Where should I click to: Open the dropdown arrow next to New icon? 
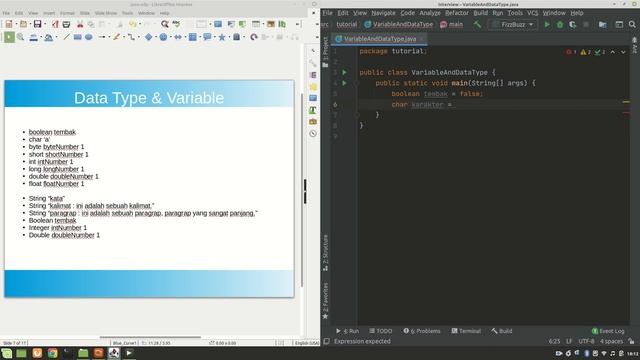click(16, 24)
